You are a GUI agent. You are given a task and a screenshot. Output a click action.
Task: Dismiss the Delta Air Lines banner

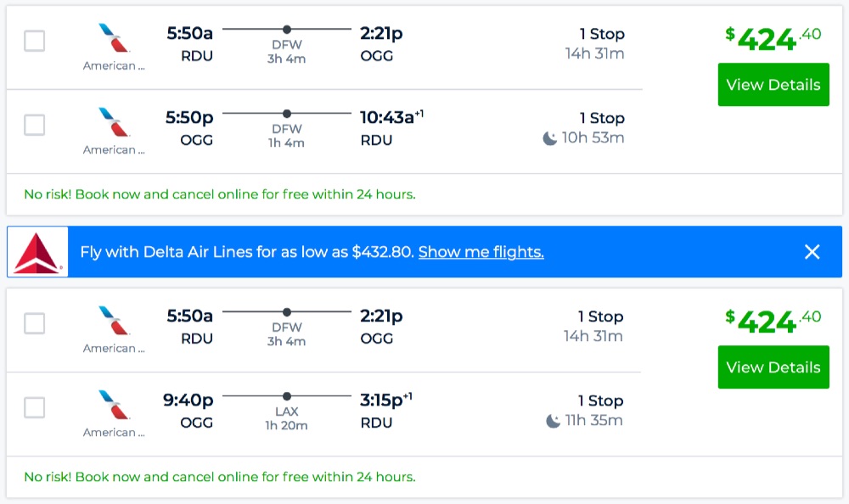pyautogui.click(x=812, y=252)
